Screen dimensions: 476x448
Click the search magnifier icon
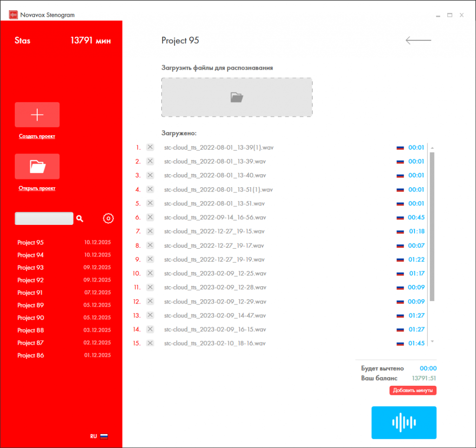[80, 218]
